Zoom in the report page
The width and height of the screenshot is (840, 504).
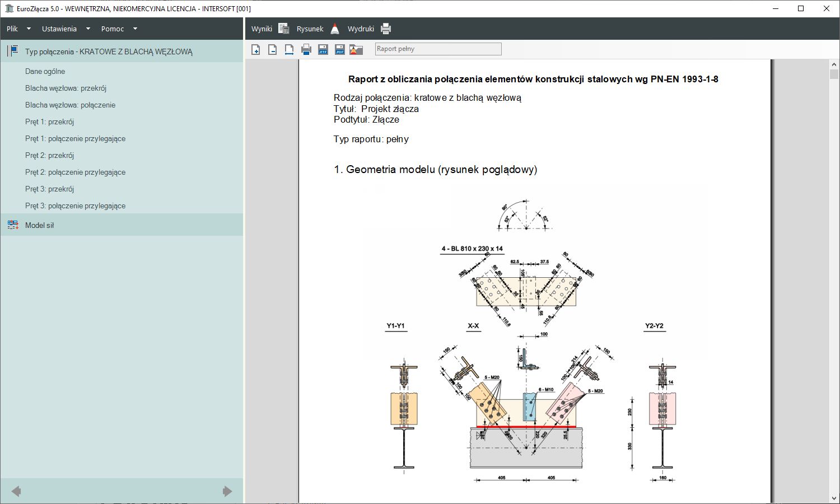256,49
